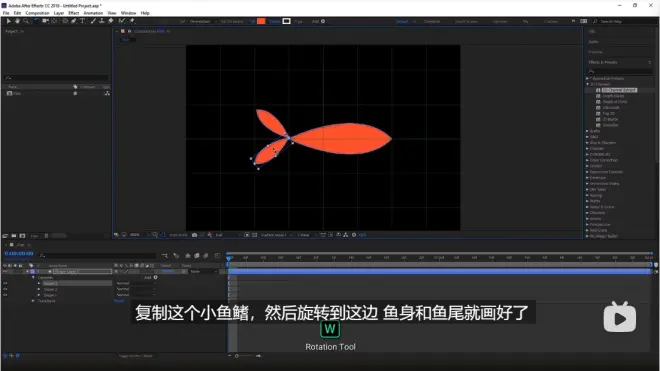
Task: Select the Horizontal Type tool
Action: tap(82, 21)
